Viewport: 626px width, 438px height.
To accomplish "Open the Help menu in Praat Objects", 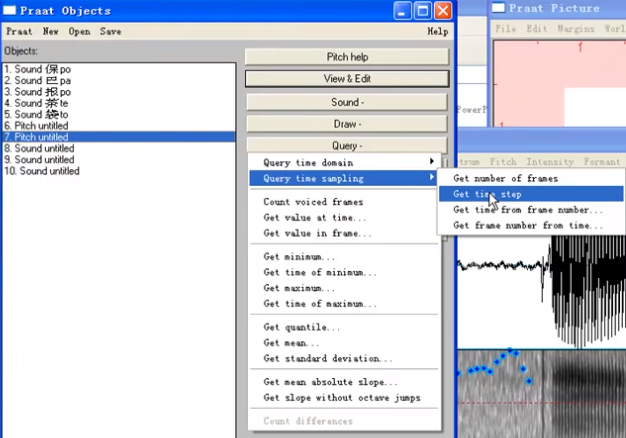I will point(438,32).
